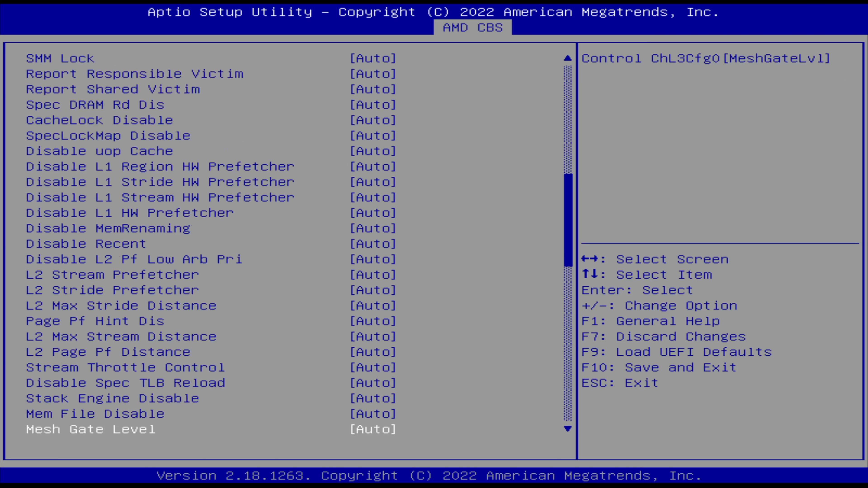This screenshot has height=488, width=868.
Task: Open the Stream Throttle Control [Auto] value
Action: [x=373, y=367]
